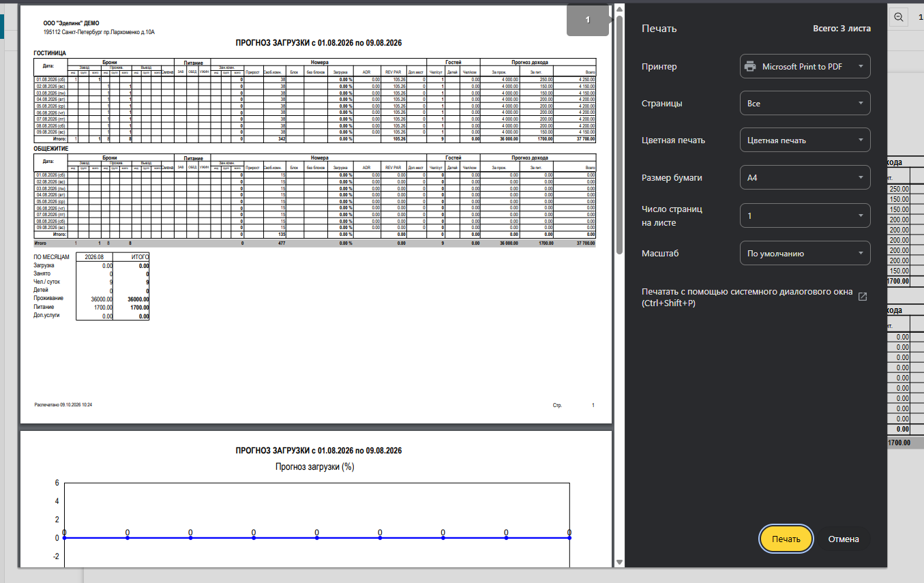Click the first preview page report title

tap(318, 43)
